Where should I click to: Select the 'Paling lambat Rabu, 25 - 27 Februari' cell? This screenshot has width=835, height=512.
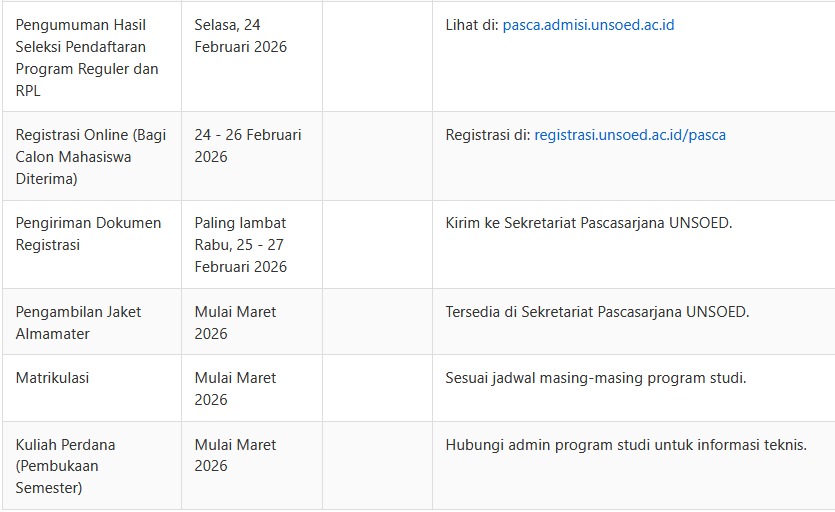point(241,244)
